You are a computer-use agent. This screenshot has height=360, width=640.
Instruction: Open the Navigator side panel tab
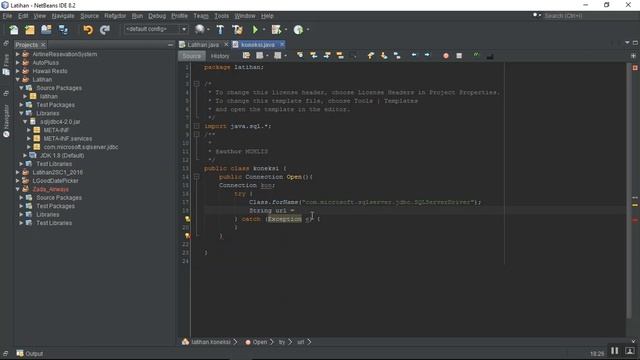6,120
